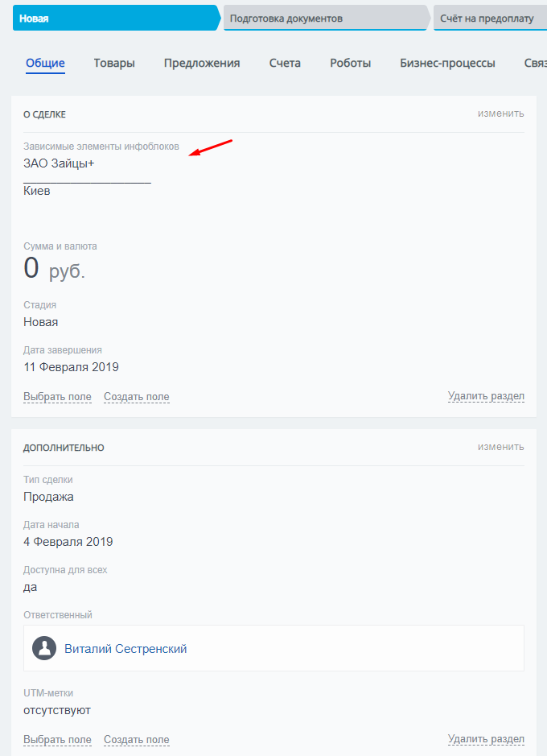Open the Общие tab

point(45,63)
